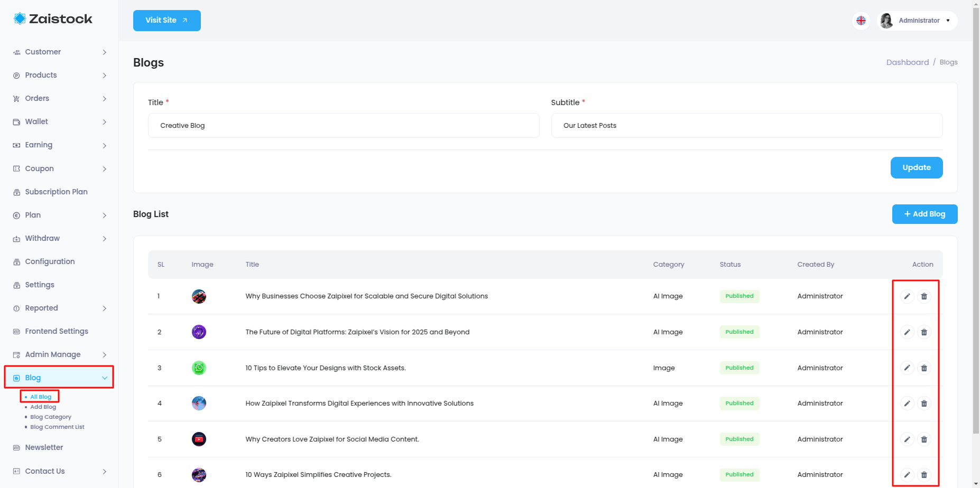Viewport: 980px width, 488px height.
Task: Click the language flag icon
Action: tap(861, 21)
